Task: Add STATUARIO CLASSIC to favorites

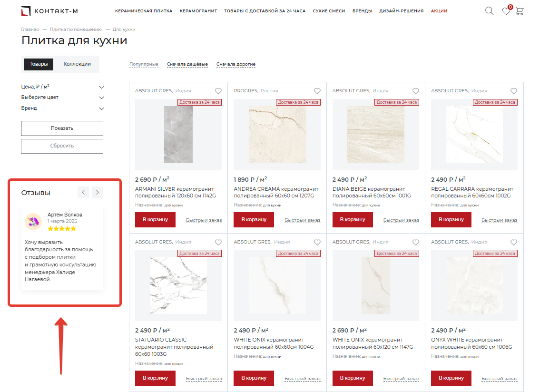Action: (x=218, y=242)
